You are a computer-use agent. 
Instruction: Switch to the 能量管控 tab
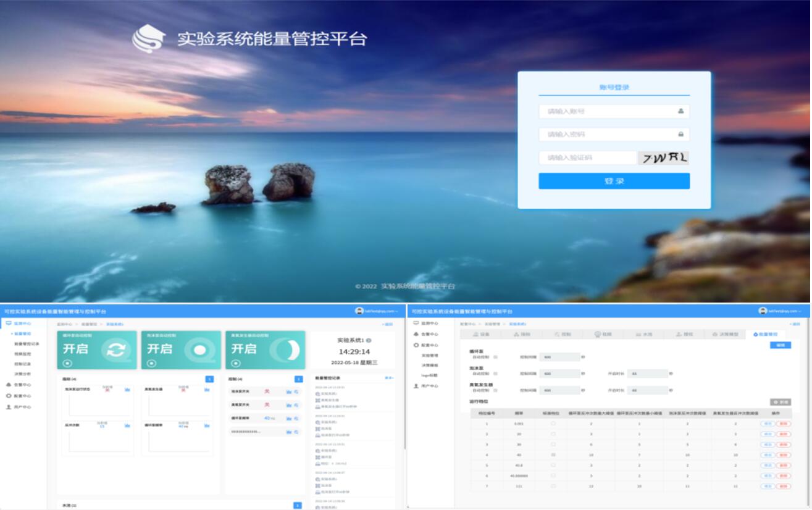765,334
